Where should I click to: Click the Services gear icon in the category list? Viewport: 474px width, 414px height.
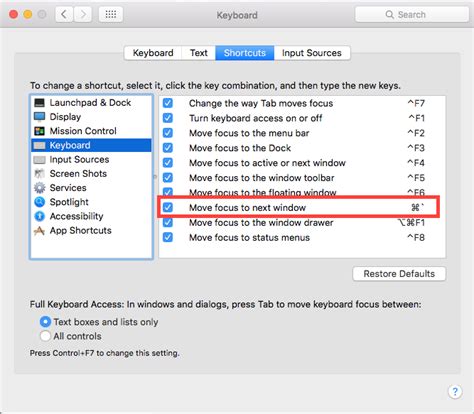point(39,188)
